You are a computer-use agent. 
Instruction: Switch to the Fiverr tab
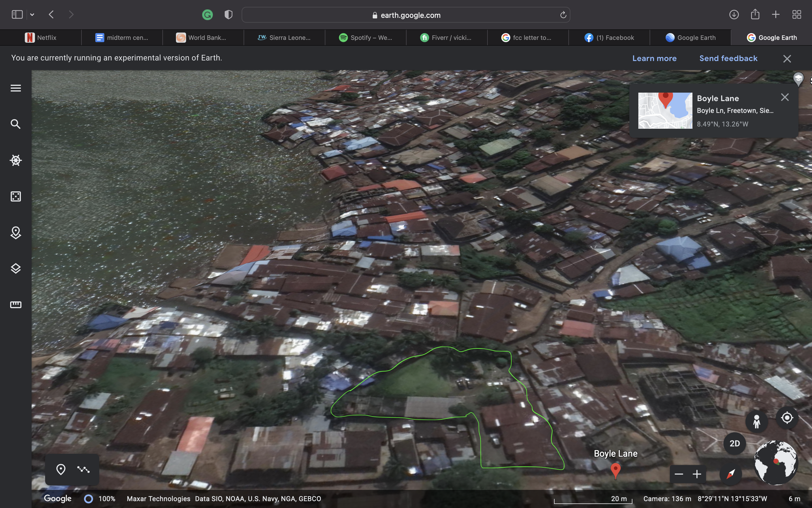coord(447,38)
